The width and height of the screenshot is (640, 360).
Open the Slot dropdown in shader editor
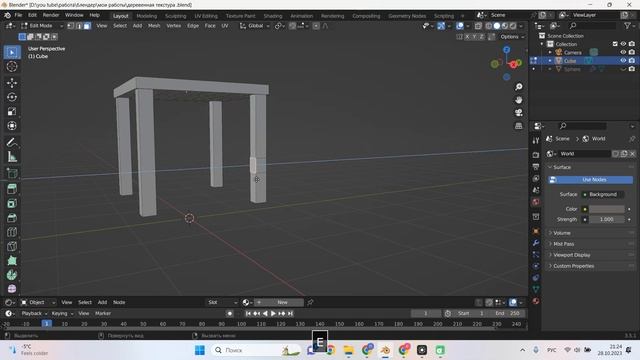coord(222,302)
